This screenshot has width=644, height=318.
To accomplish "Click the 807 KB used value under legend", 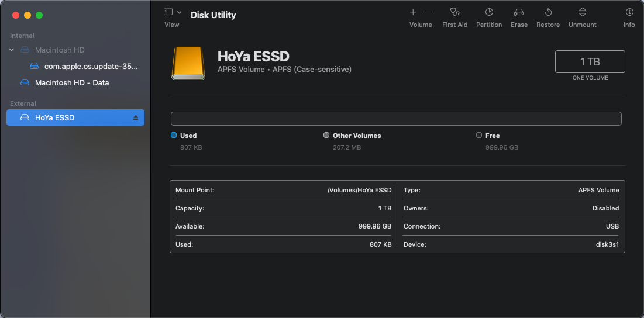I will (191, 147).
